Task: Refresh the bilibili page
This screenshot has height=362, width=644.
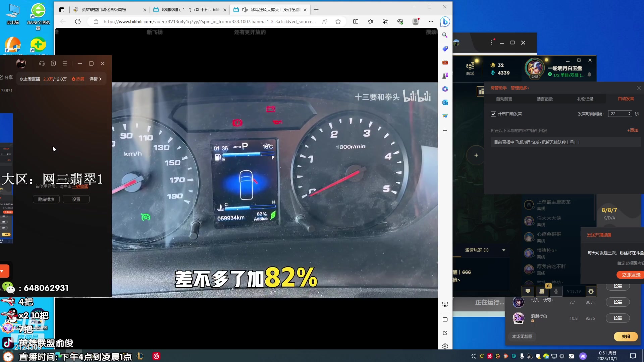Action: [x=78, y=21]
